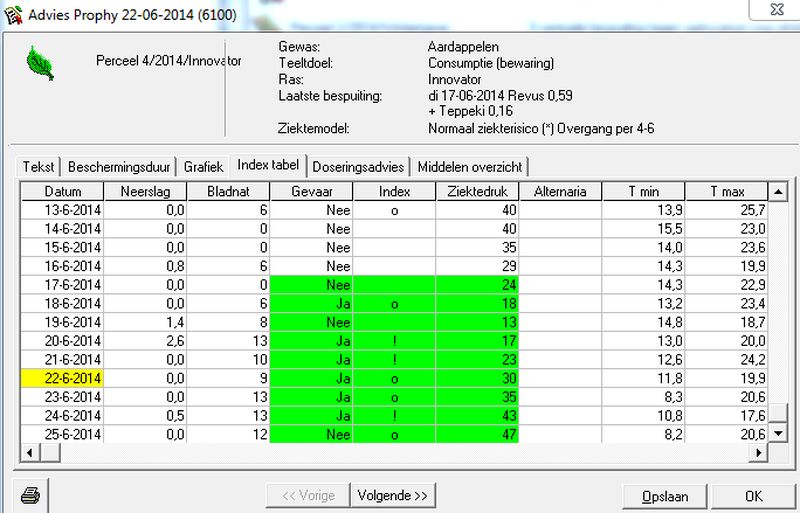Open the Tekst tab

(x=38, y=167)
